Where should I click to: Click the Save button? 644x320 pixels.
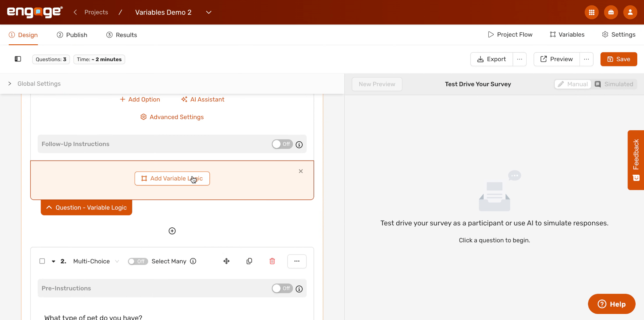pyautogui.click(x=618, y=59)
